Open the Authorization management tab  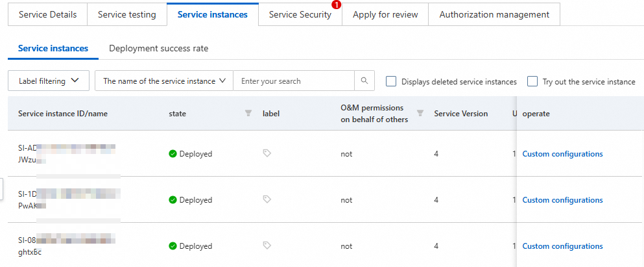(x=494, y=14)
